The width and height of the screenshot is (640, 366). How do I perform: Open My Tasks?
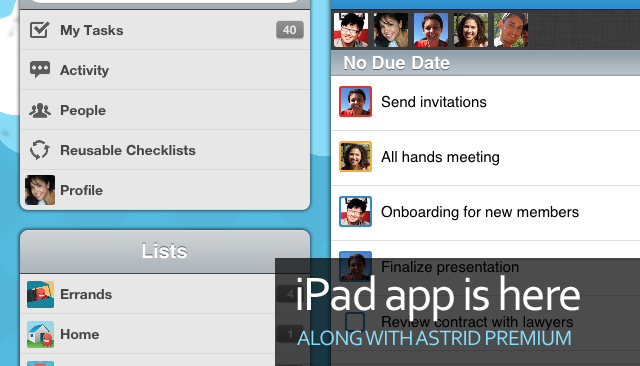165,30
